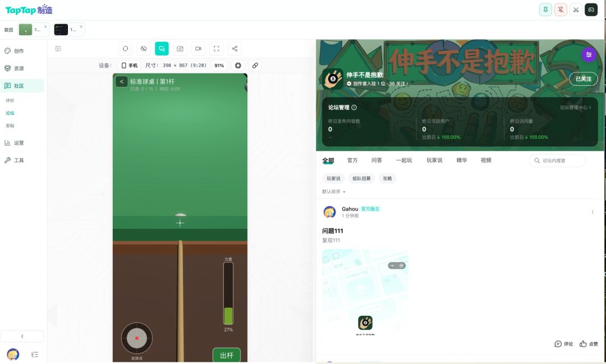Click the TapTap 制造 logo
This screenshot has height=364, width=606.
tap(29, 10)
